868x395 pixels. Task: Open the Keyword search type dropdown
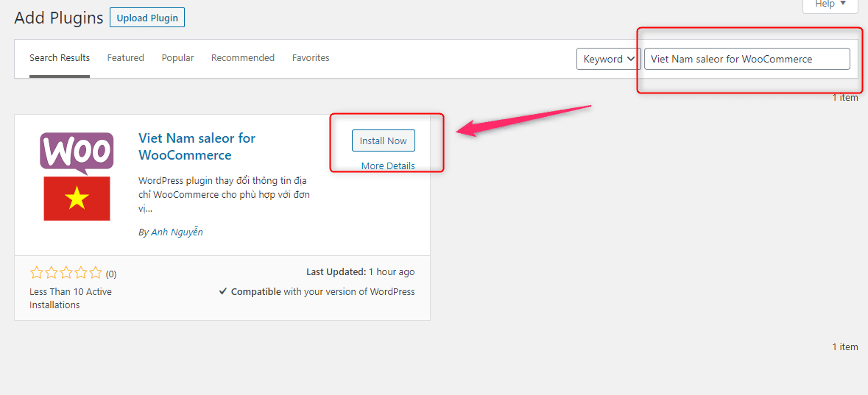click(x=608, y=59)
